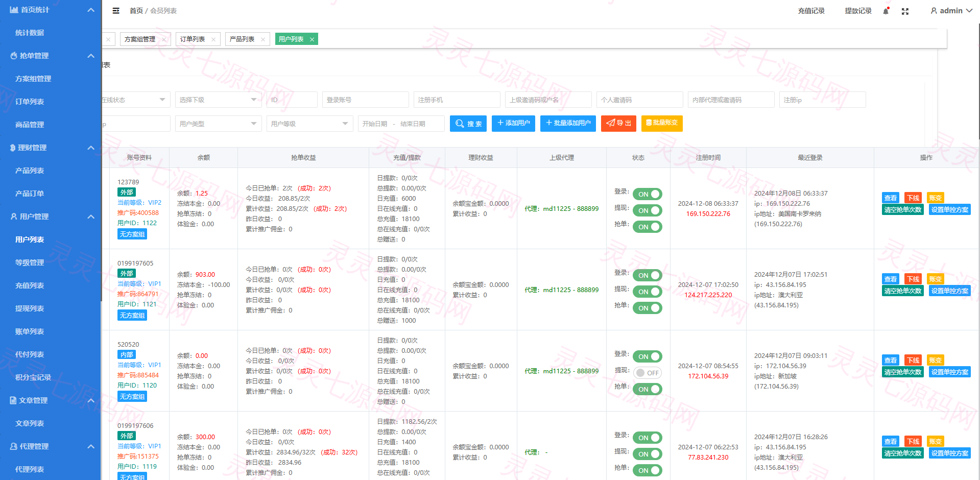Click 查看 button for user 123789
This screenshot has height=480, width=980.
[891, 198]
